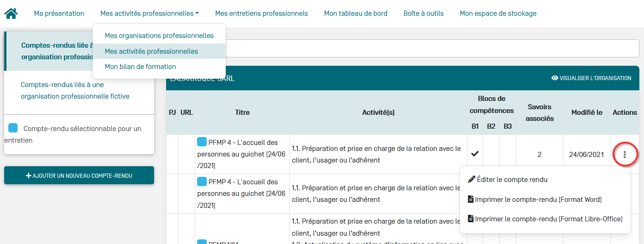The width and height of the screenshot is (644, 244).
Task: Open the three-dot actions menu for first row
Action: [625, 155]
